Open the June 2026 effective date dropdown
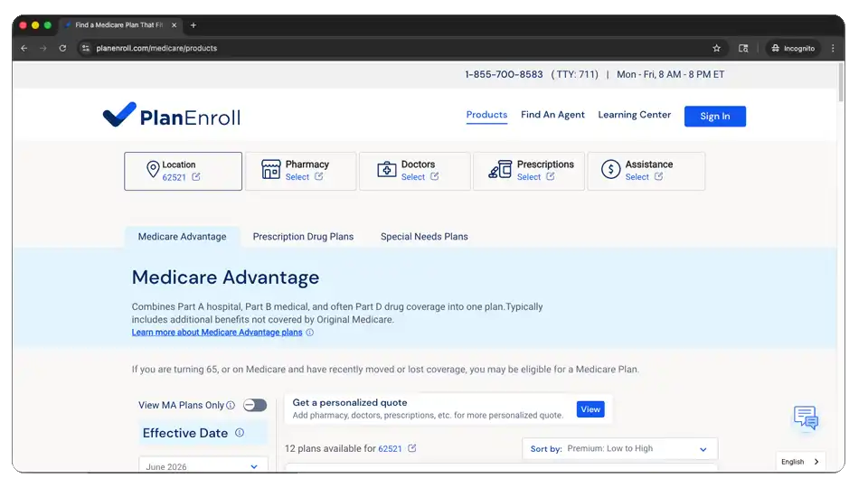868x488 pixels. point(203,466)
